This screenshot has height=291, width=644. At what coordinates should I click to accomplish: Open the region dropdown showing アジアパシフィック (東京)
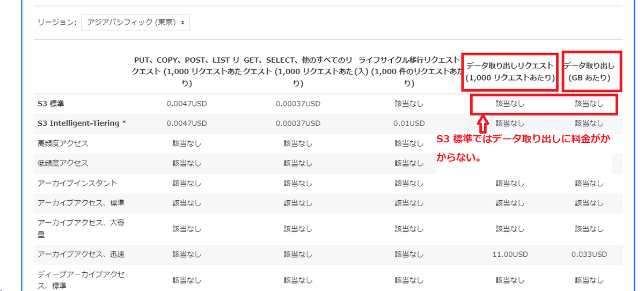pos(136,23)
